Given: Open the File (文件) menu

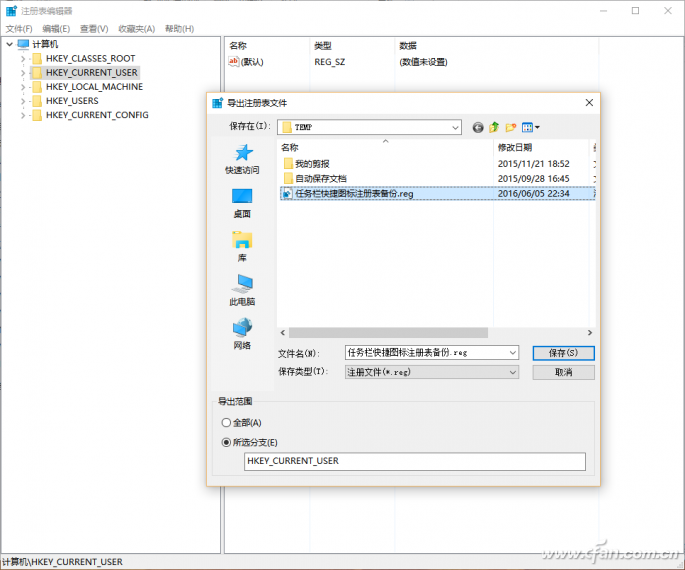Looking at the screenshot, I should 19,29.
